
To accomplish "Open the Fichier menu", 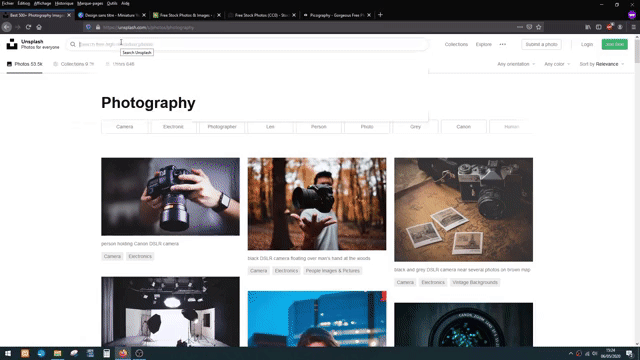I will 7,3.
